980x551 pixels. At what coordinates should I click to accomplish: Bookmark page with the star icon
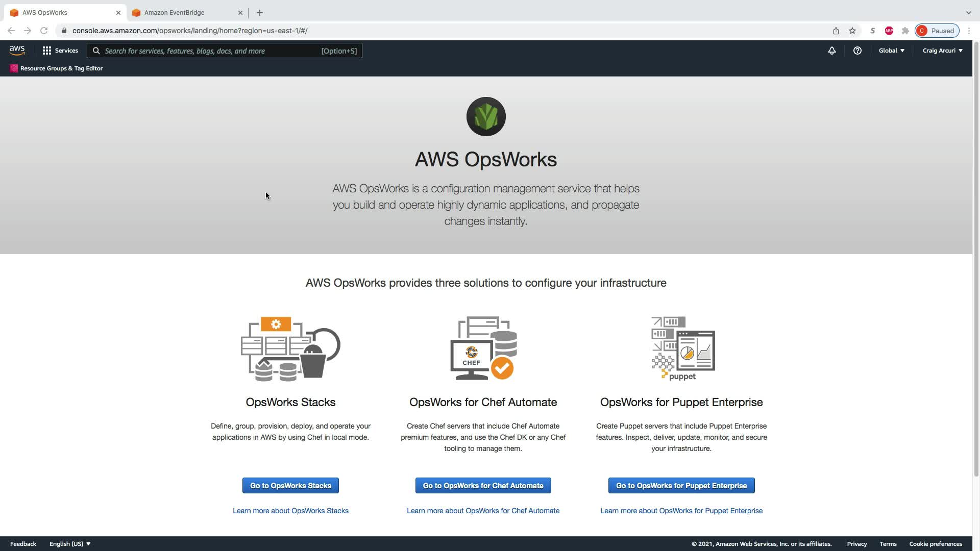point(852,31)
